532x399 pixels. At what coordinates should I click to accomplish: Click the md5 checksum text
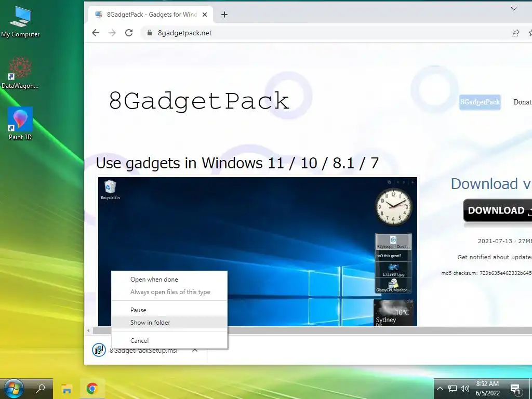point(486,273)
